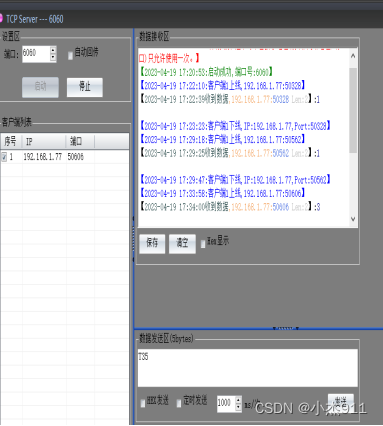This screenshot has width=383, height=426.
Task: Click the 端口 column header in client list
Action: [80, 142]
